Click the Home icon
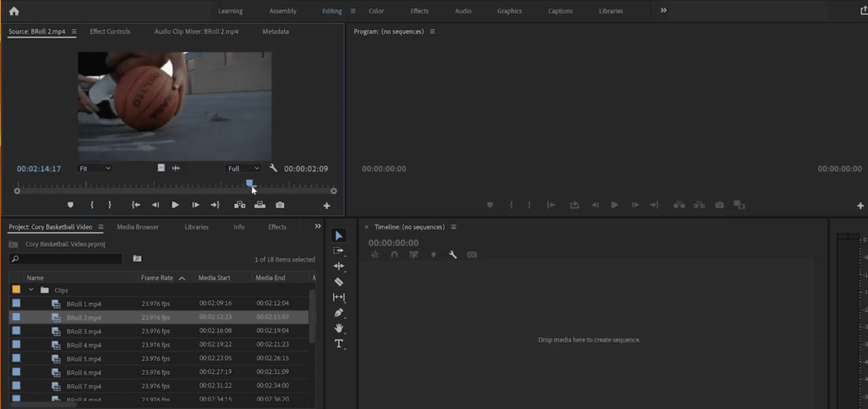 (x=14, y=11)
